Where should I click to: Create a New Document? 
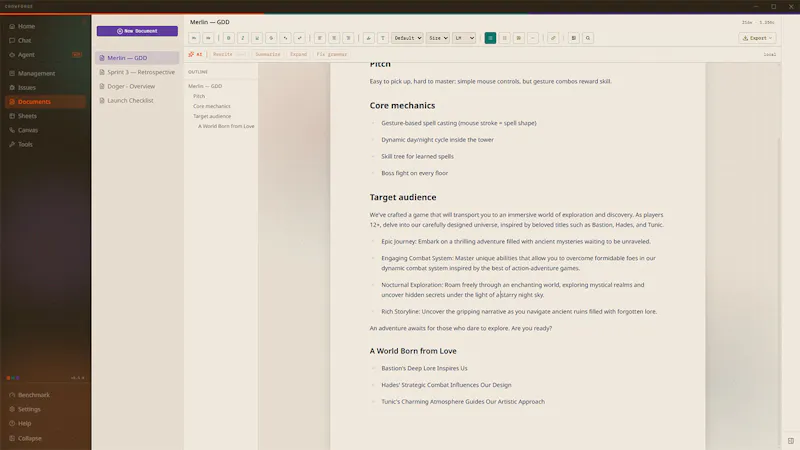coord(137,31)
